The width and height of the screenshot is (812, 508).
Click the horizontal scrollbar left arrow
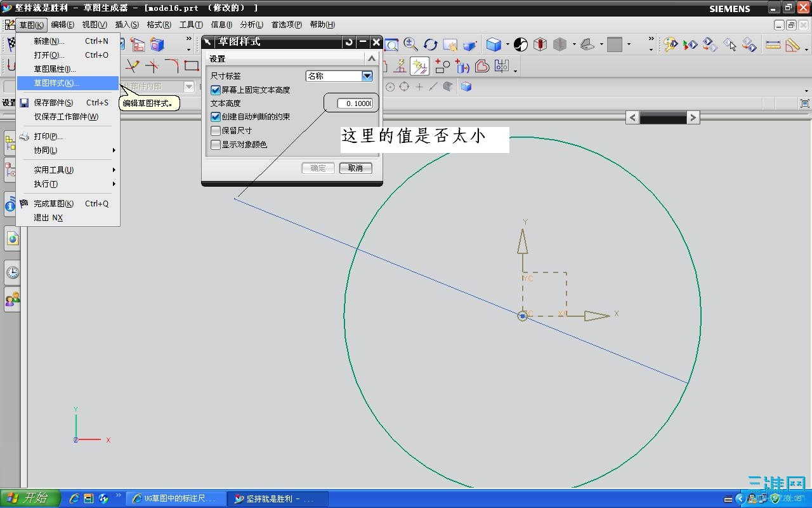click(632, 117)
